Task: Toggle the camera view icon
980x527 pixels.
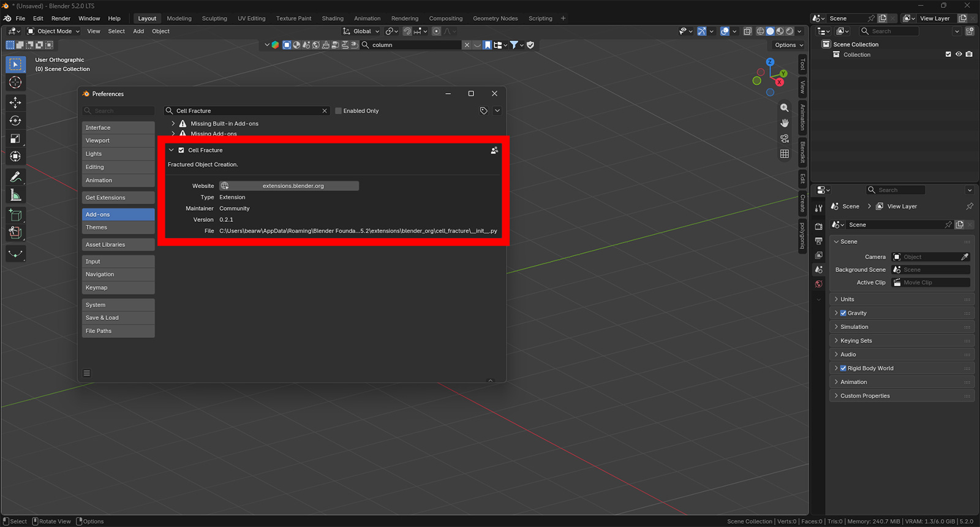Action: click(785, 138)
